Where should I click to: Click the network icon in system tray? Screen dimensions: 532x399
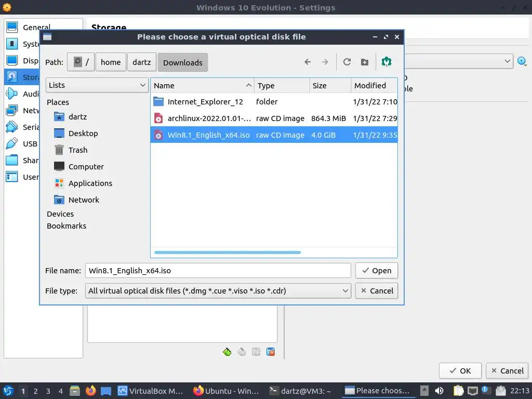coord(473,391)
